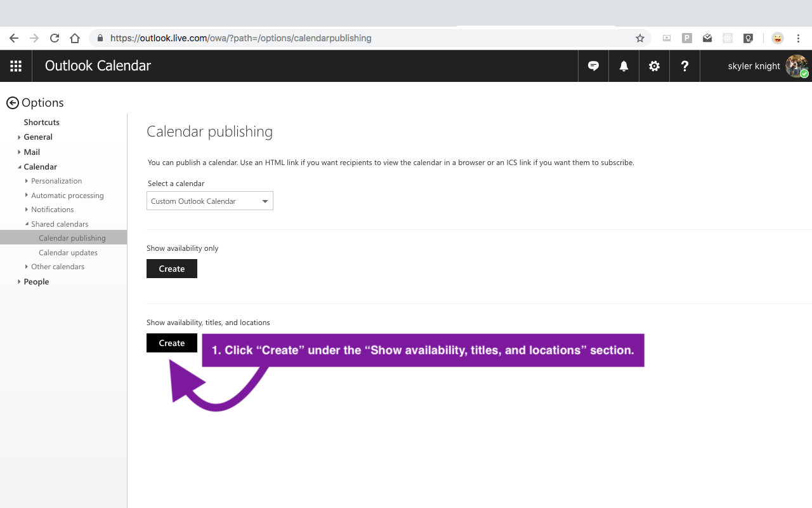
Task: Select Calendar updates in sidebar
Action: click(x=68, y=253)
